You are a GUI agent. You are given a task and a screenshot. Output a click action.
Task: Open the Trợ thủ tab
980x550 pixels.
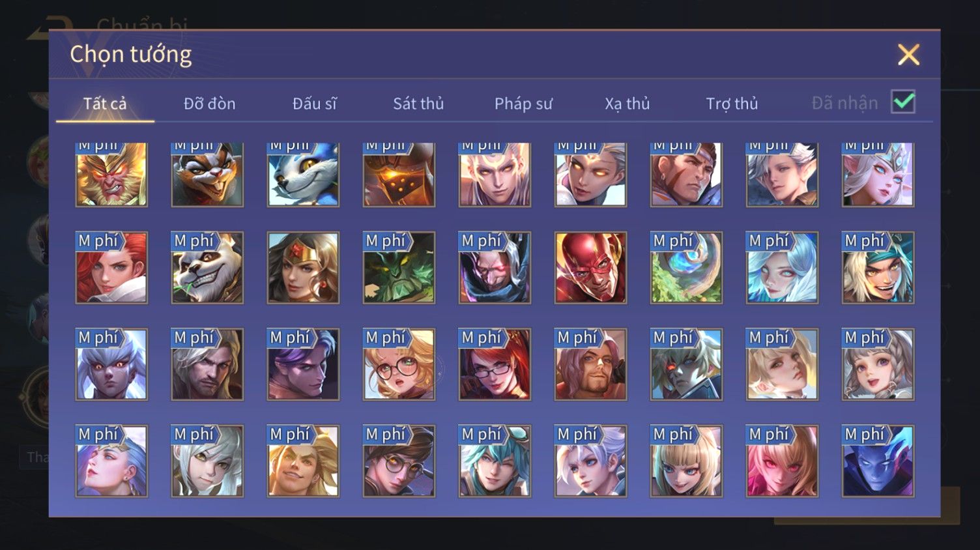(732, 103)
